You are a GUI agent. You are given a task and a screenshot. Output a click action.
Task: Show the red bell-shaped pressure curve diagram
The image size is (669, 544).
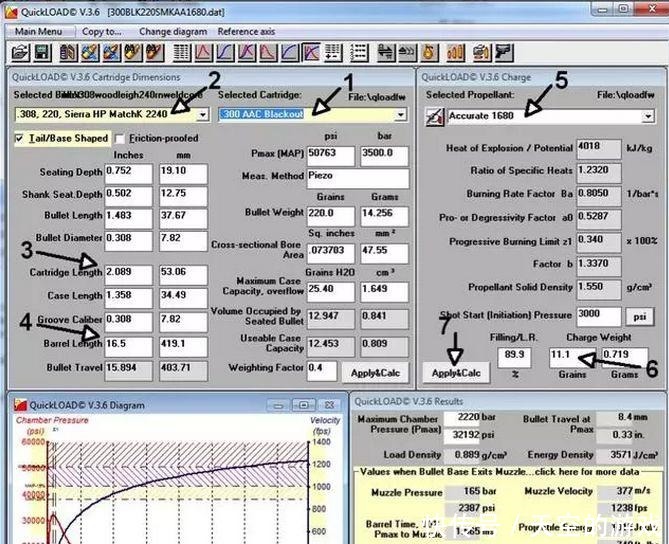pyautogui.click(x=204, y=52)
